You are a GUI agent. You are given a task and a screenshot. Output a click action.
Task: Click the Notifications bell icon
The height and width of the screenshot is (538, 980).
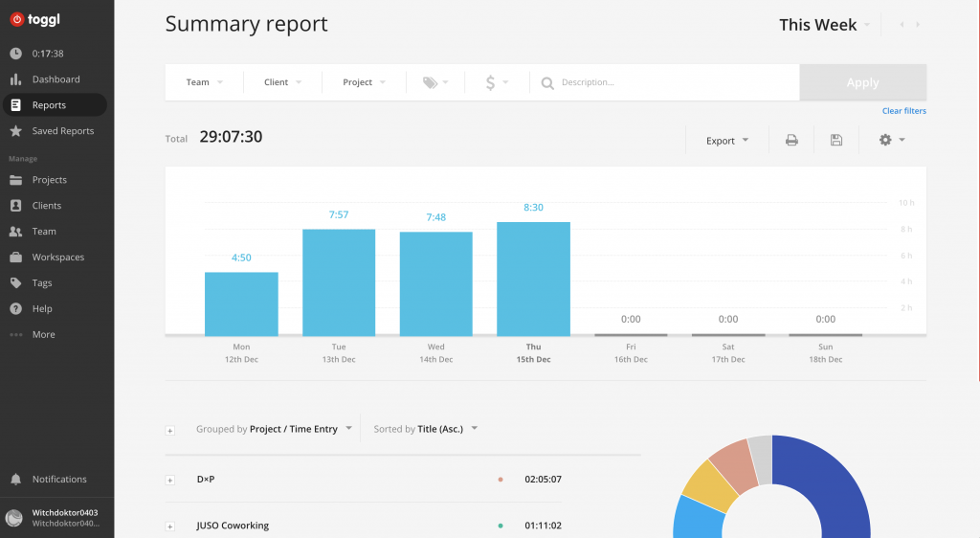coord(15,480)
